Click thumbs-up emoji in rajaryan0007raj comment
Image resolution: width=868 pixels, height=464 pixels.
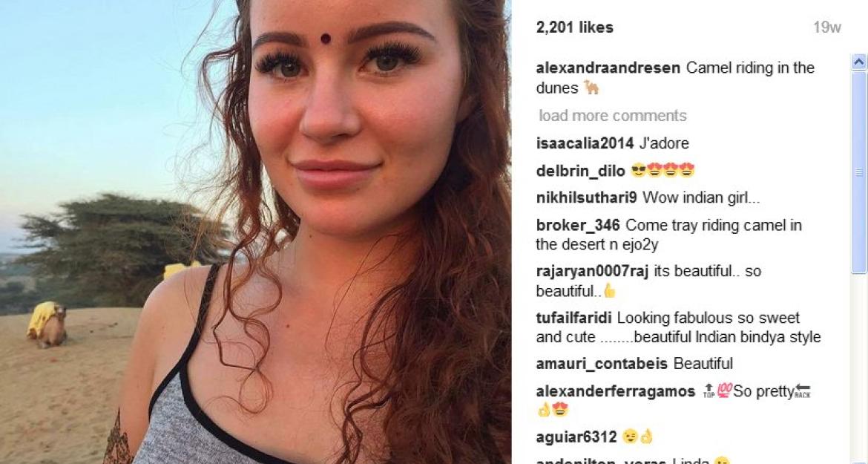tap(610, 290)
